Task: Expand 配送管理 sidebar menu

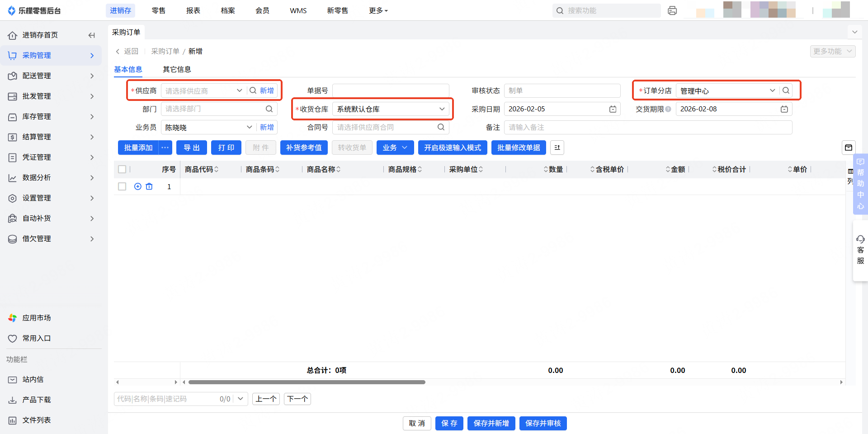Action: [51, 76]
